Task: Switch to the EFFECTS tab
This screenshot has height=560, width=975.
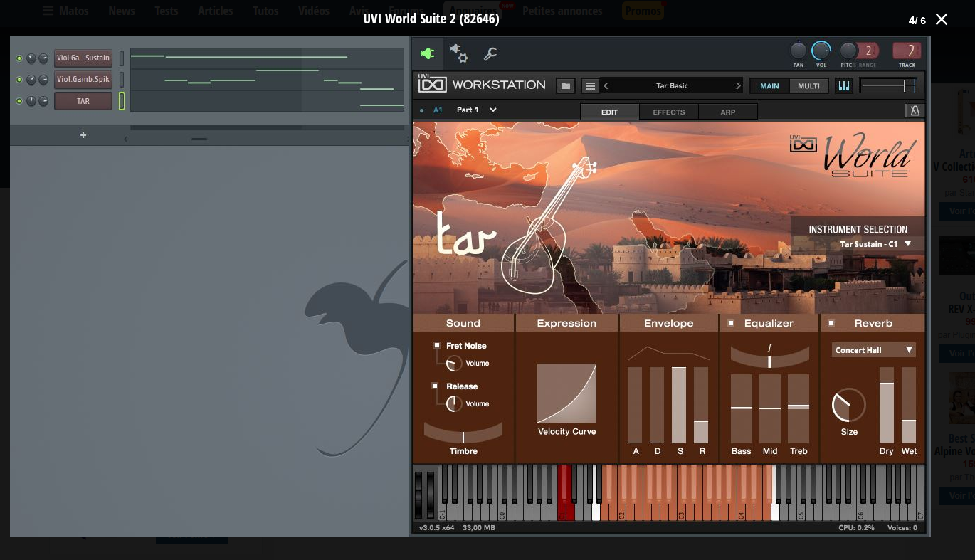Action: point(669,112)
